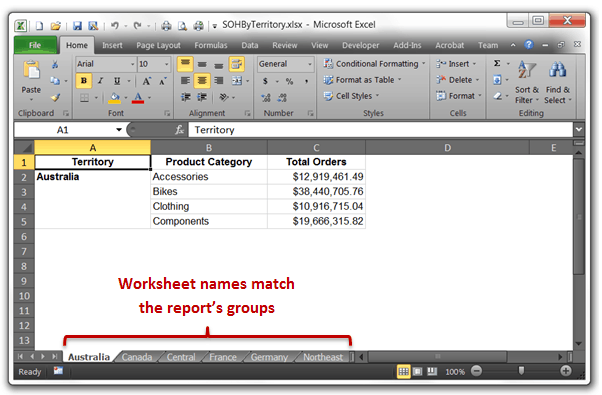Toggle Wrap Text
The height and width of the screenshot is (395, 602).
click(x=236, y=64)
